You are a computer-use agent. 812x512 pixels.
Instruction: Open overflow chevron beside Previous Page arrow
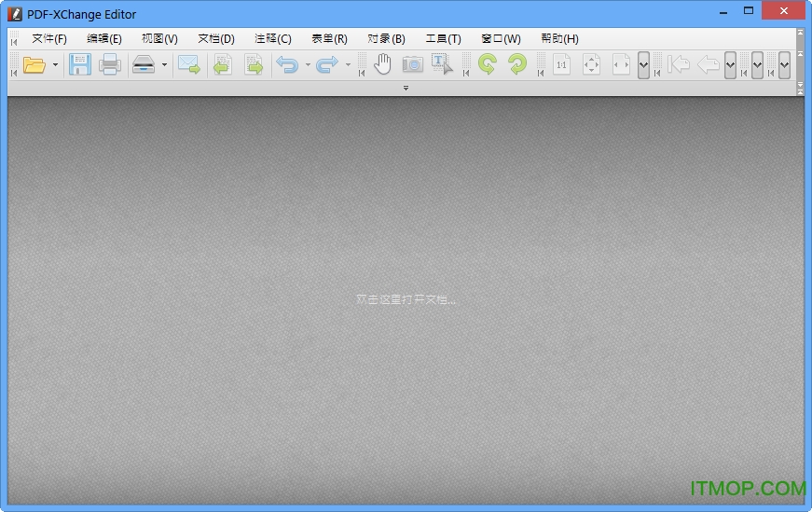point(730,65)
